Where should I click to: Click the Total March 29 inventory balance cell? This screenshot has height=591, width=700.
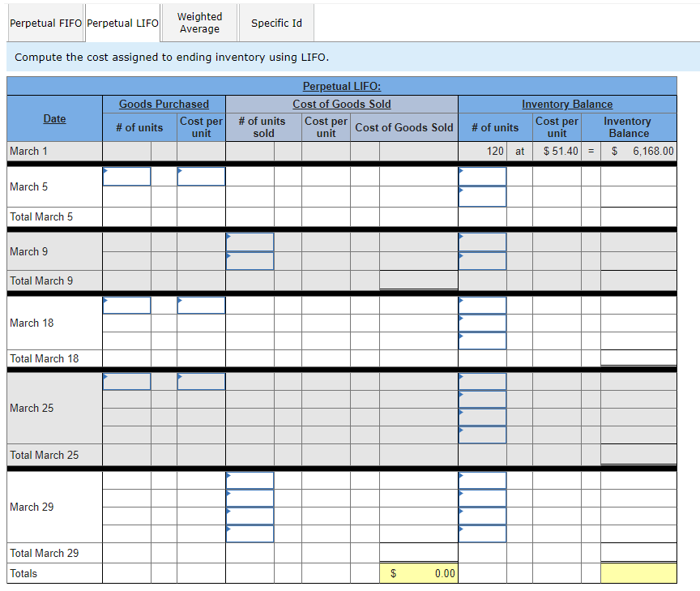[638, 553]
